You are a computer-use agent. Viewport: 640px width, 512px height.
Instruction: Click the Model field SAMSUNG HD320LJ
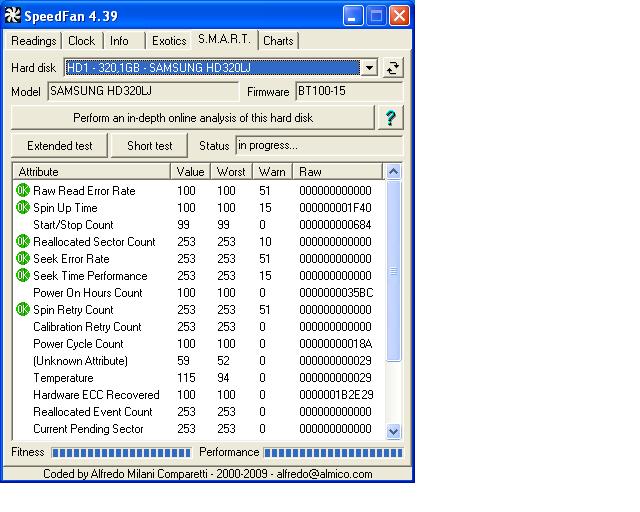143,91
